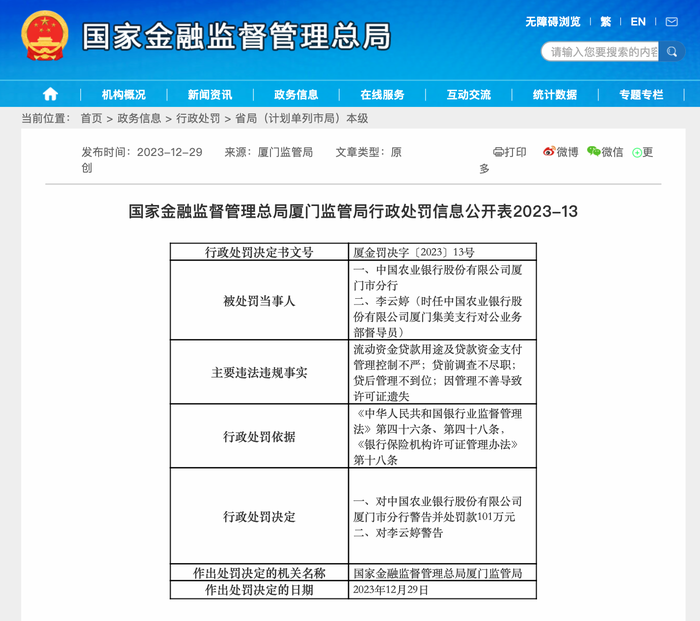Click the publish date 2023-12-29
Viewport: 700px width, 621px height.
point(170,152)
